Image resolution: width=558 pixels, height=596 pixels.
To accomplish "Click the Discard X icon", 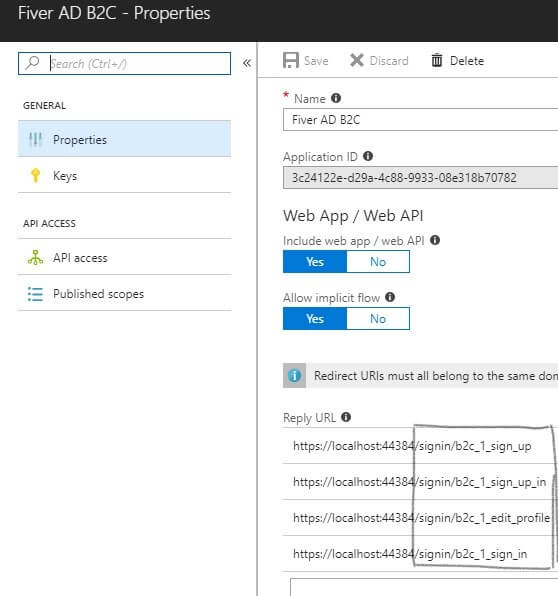I will (x=357, y=60).
